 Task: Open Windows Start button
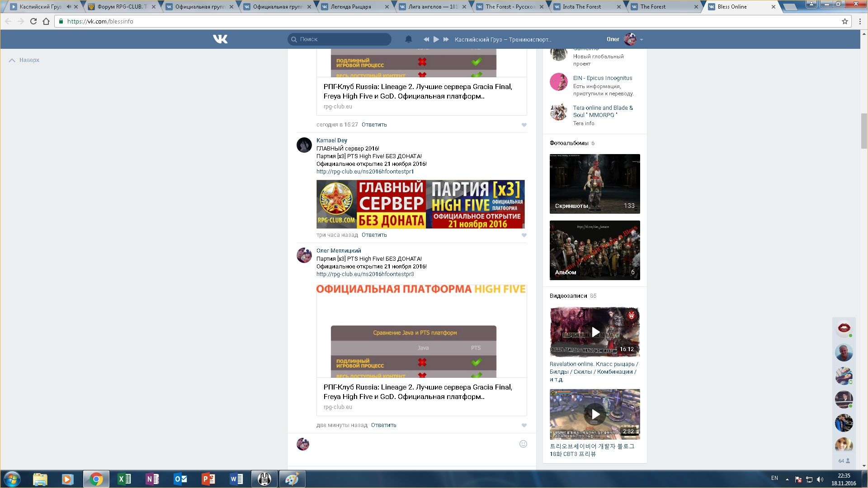tap(12, 479)
